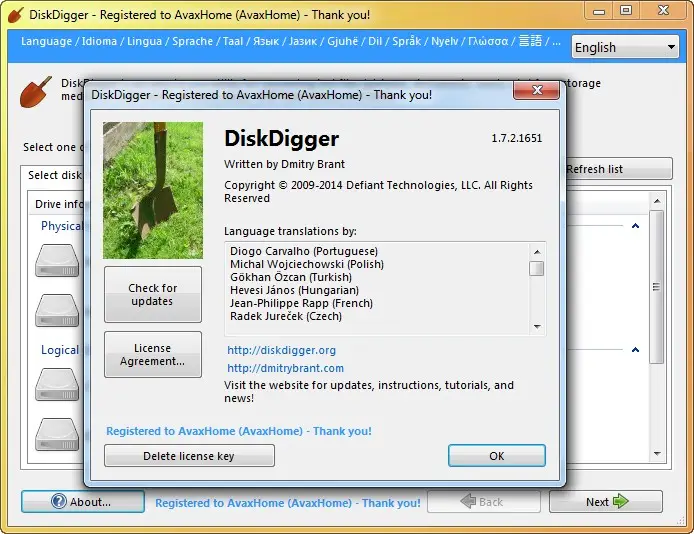Click the DiskDigger shovel icon in title bar
The width and height of the screenshot is (694, 534).
pos(15,15)
